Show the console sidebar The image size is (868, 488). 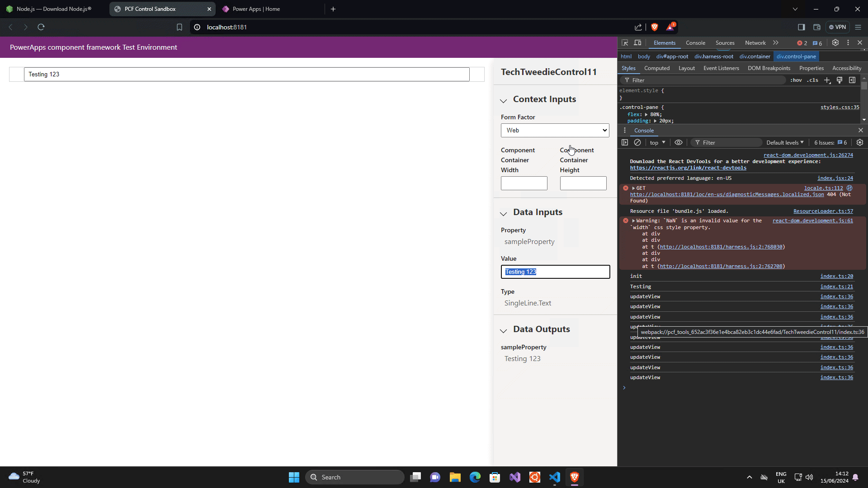pyautogui.click(x=625, y=142)
